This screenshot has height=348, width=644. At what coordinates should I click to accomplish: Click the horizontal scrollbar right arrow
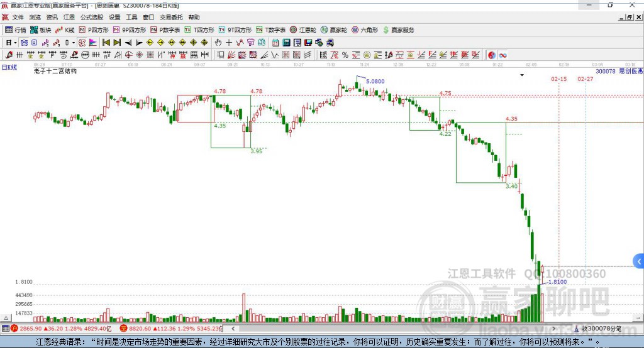tap(553, 329)
